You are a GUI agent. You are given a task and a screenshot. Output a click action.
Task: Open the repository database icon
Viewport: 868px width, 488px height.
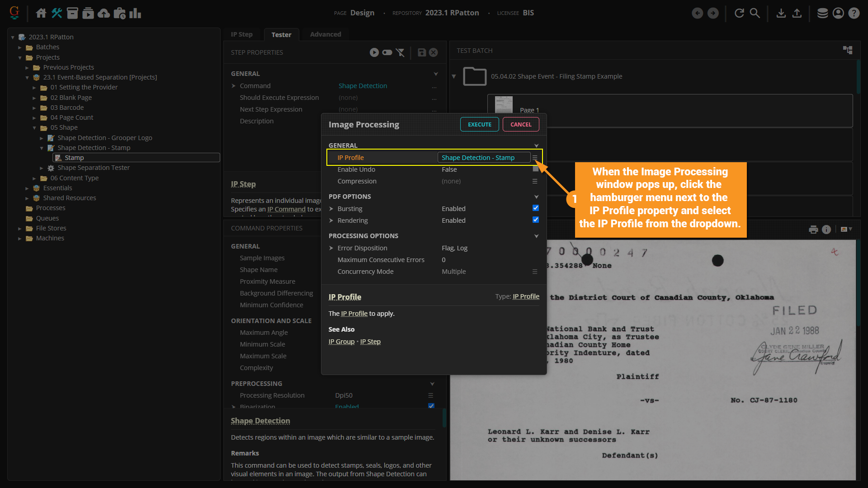[x=822, y=13]
